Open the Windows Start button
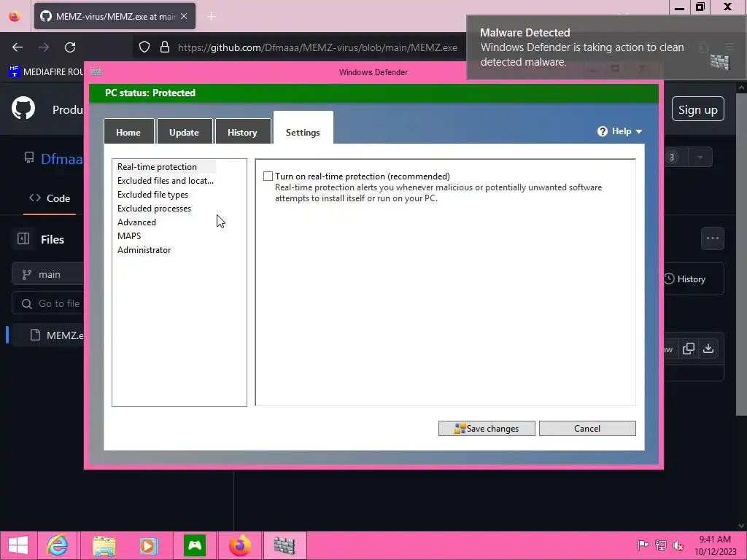The width and height of the screenshot is (747, 560). 18,545
